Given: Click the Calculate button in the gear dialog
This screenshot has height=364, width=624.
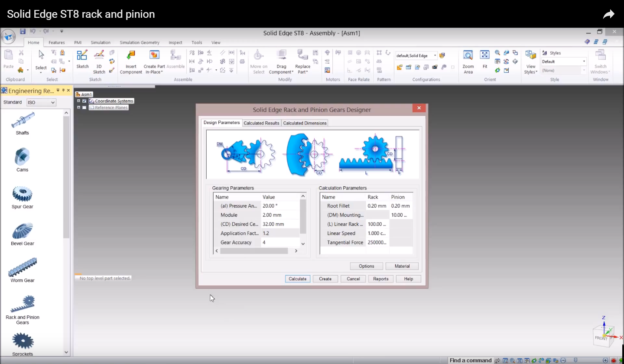Looking at the screenshot, I should (297, 279).
